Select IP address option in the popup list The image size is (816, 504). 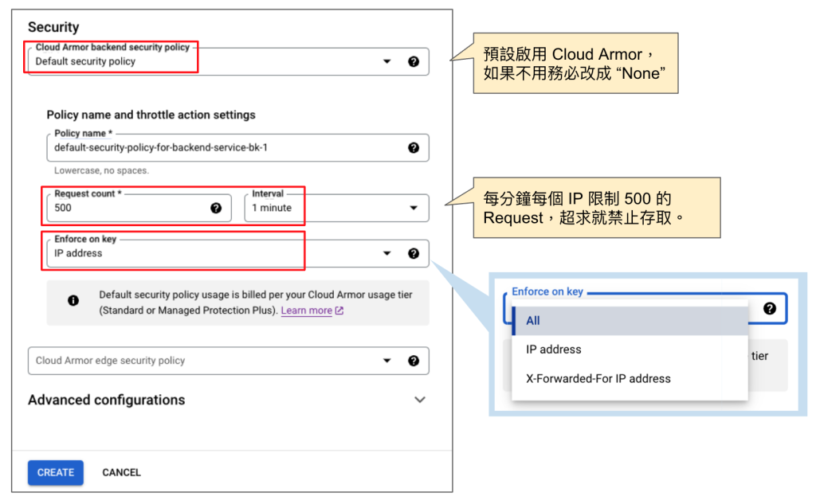tap(630, 350)
